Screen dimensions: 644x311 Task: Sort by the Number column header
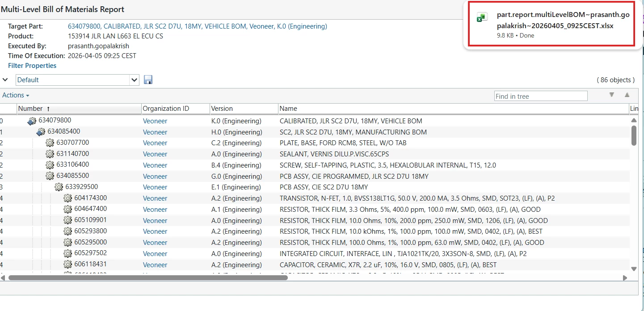point(79,109)
